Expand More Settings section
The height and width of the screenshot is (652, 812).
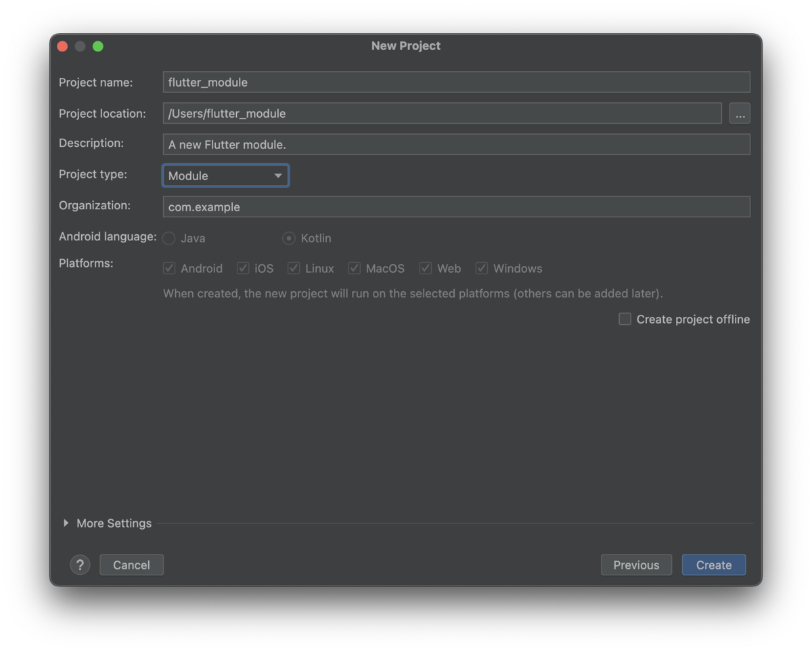[x=66, y=523]
